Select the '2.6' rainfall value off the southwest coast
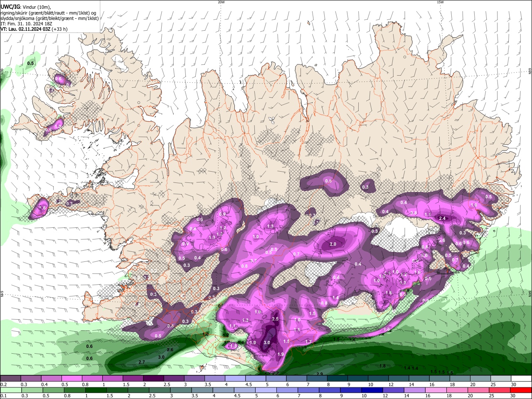Screen dimensions: 532x399 click(170, 350)
